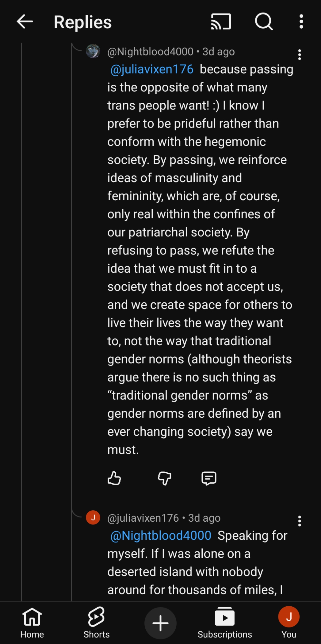Open the You account tab

click(x=289, y=622)
